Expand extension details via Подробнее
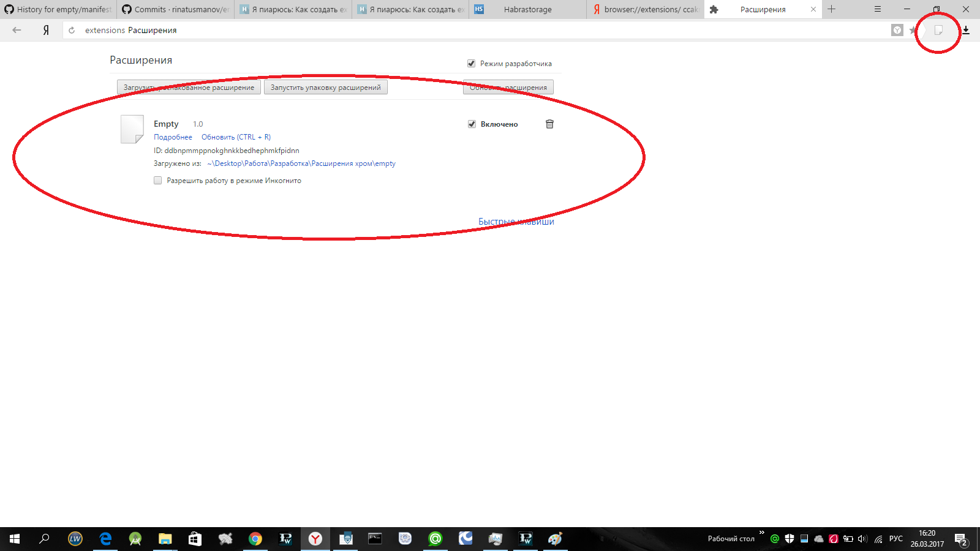 coord(172,137)
